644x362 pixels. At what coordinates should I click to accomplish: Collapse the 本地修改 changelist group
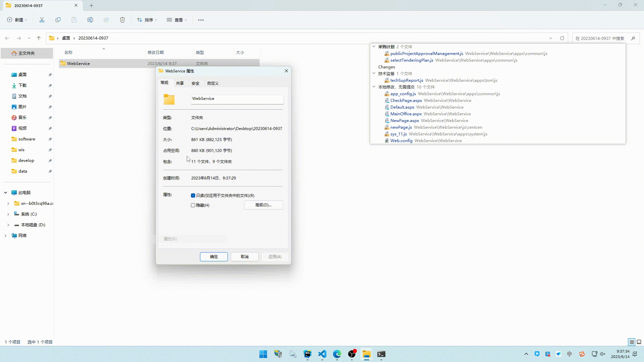pyautogui.click(x=374, y=87)
